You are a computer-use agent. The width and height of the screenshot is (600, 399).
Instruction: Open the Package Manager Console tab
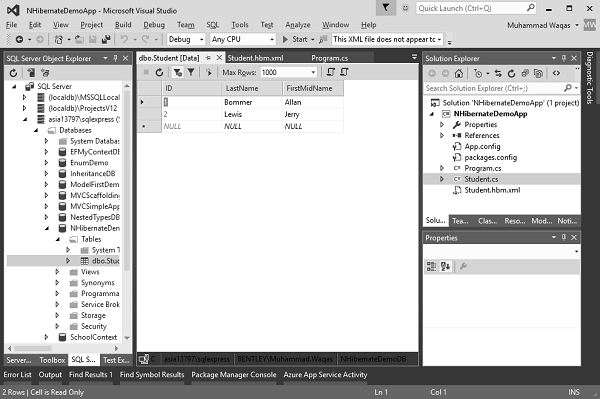(x=234, y=375)
